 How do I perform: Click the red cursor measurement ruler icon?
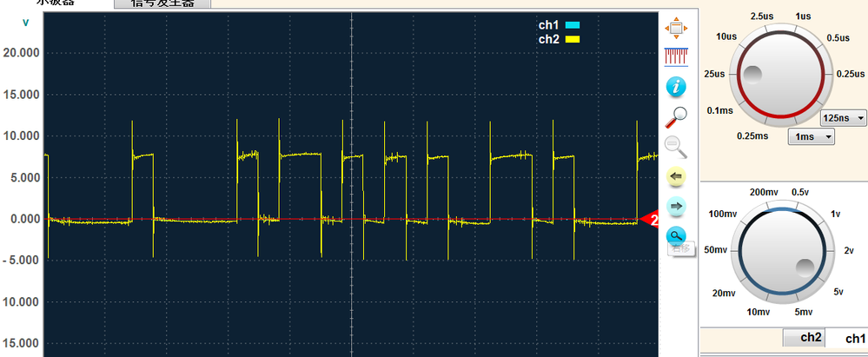(676, 56)
